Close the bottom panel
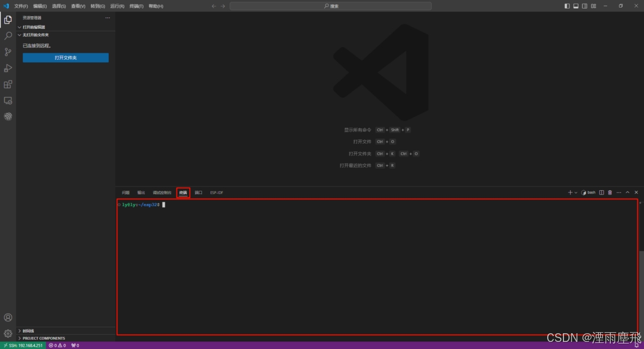Image resolution: width=644 pixels, height=349 pixels. point(636,192)
